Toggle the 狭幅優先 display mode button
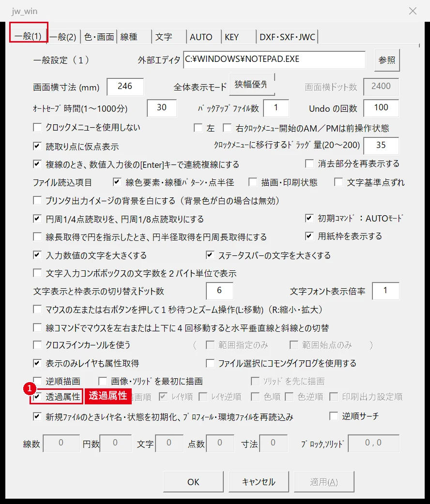The height and width of the screenshot is (504, 430). (x=252, y=84)
